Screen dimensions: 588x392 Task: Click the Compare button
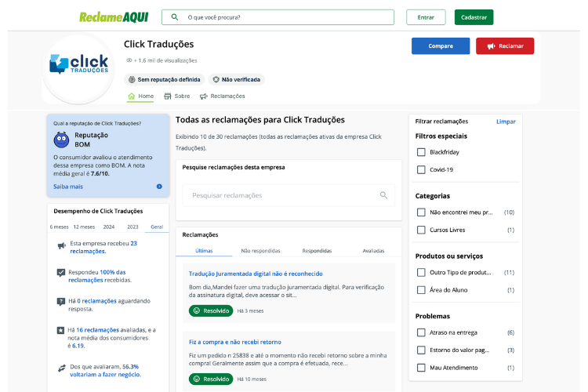(x=441, y=45)
